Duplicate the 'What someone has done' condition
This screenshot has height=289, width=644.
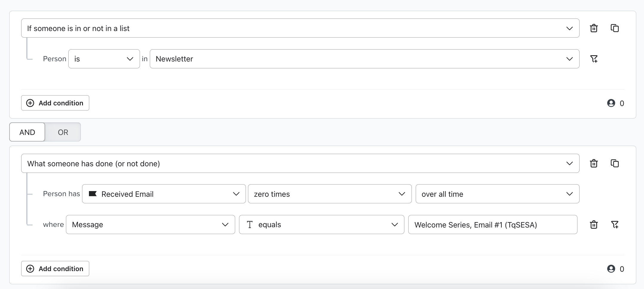click(x=614, y=164)
